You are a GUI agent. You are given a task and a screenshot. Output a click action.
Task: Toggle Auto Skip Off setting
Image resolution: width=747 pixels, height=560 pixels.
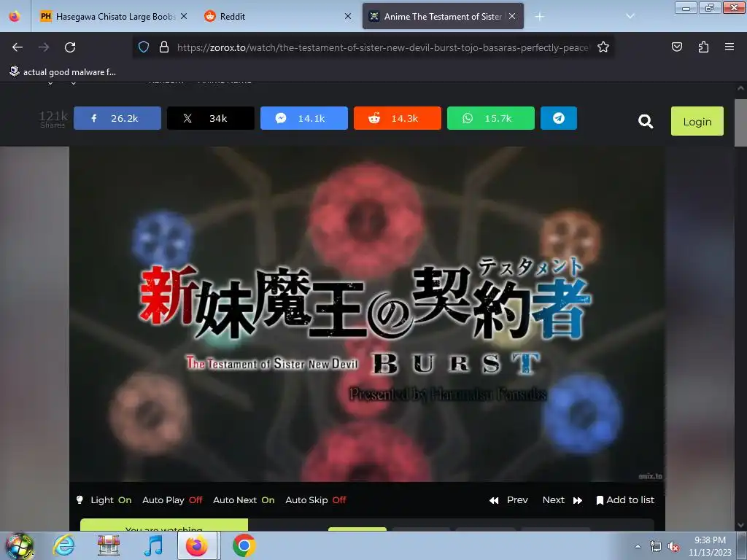point(315,500)
